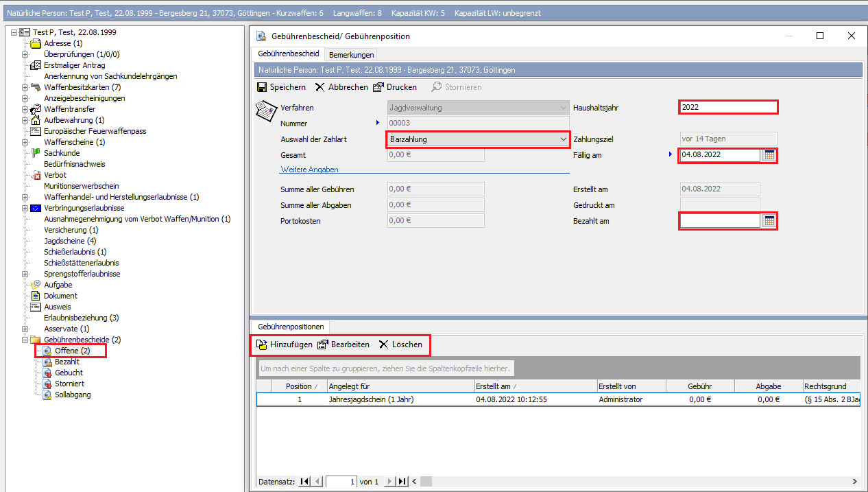
Task: Open the Weitere Angaben link
Action: (309, 169)
